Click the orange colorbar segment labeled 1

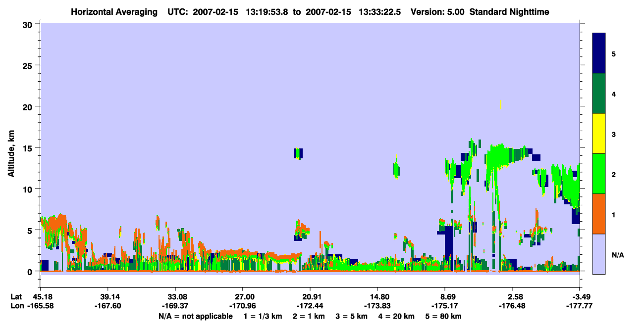(x=599, y=214)
